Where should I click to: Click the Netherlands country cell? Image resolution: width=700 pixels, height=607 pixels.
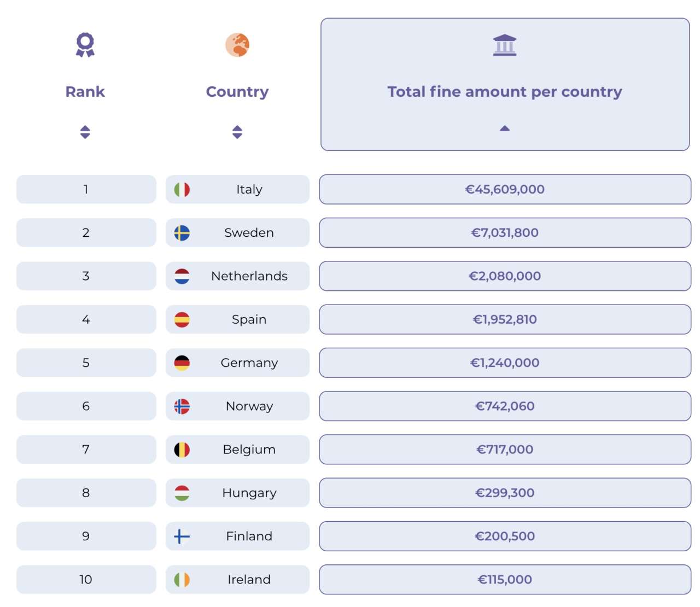pyautogui.click(x=249, y=276)
